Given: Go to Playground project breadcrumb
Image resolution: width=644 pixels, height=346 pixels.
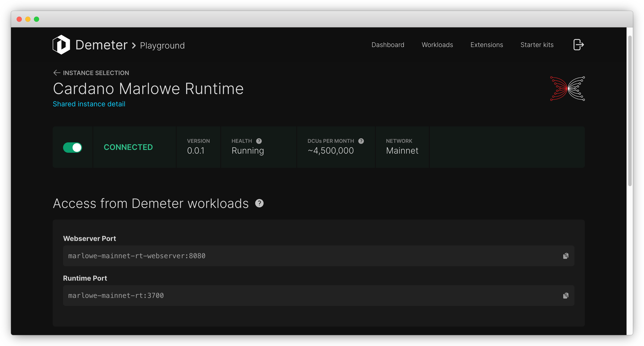Looking at the screenshot, I should tap(162, 46).
